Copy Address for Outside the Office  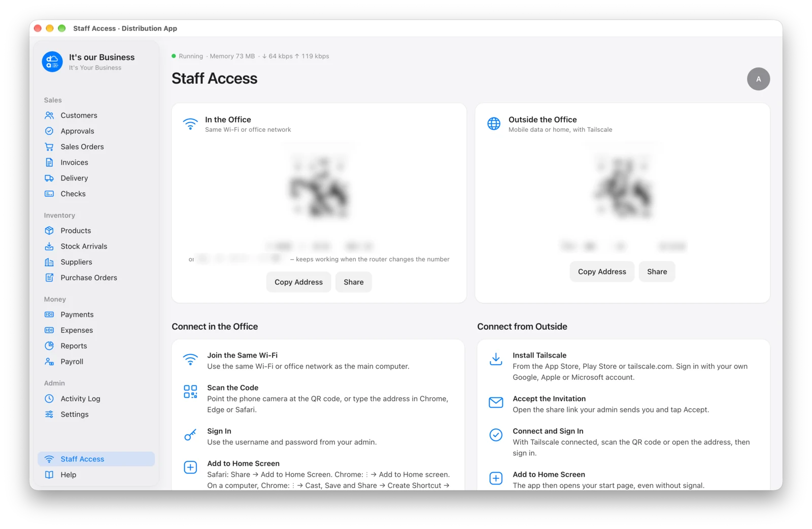(x=602, y=272)
